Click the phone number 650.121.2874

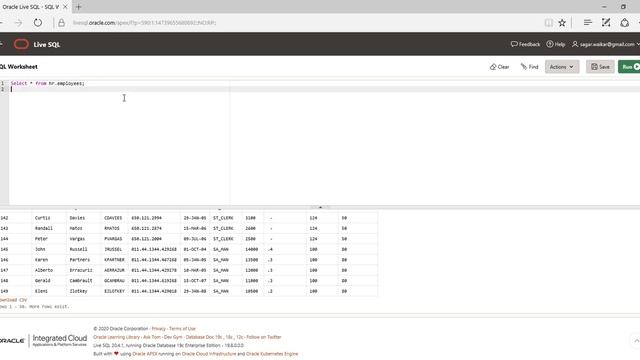pos(147,228)
